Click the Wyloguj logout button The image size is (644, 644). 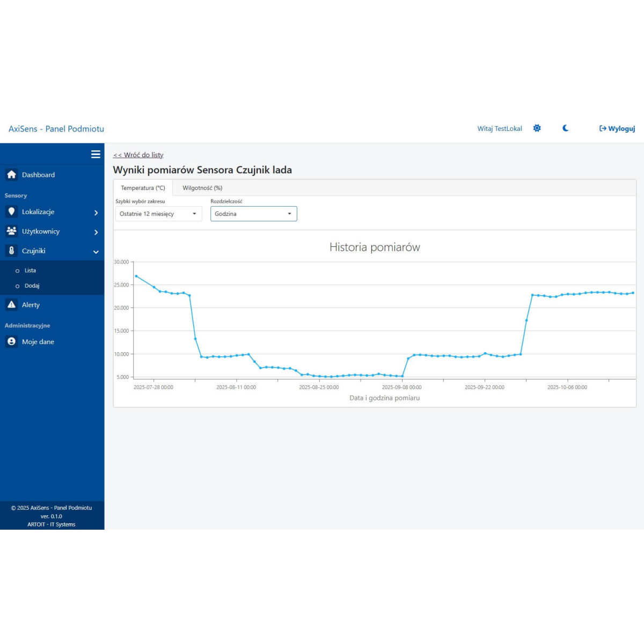[x=617, y=129]
